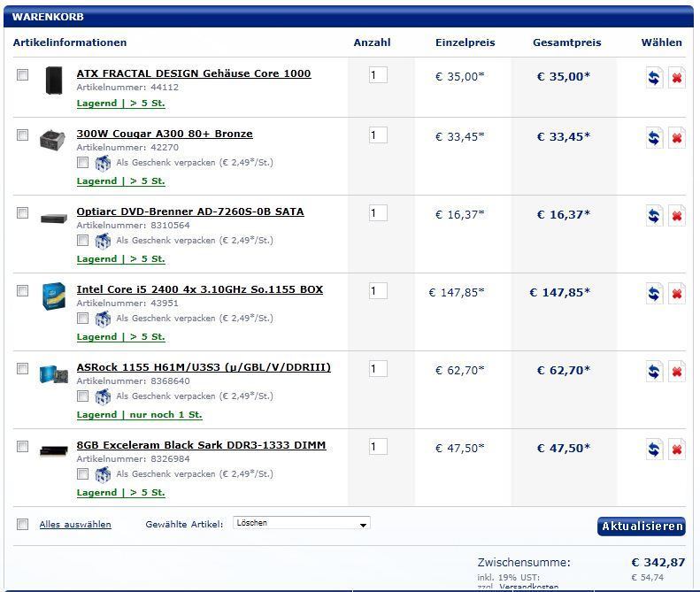Select the ASRock 1155 item checkbox

pos(22,368)
